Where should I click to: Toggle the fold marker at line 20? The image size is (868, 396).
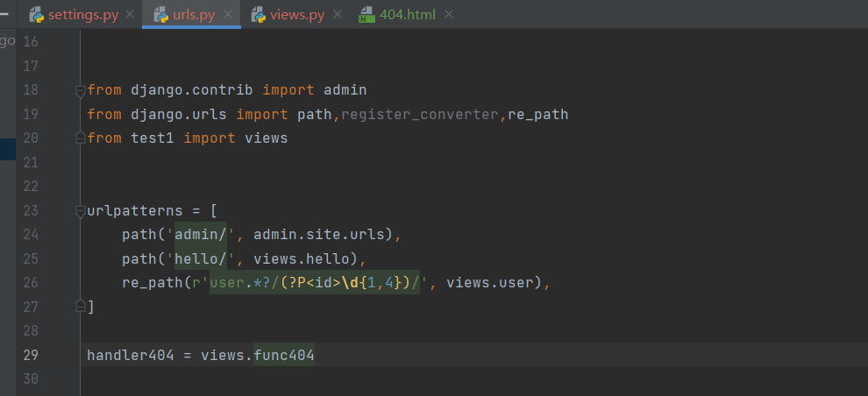pos(81,138)
